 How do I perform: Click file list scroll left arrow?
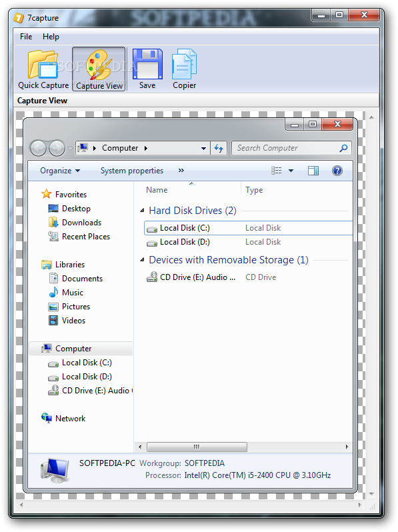click(x=140, y=447)
